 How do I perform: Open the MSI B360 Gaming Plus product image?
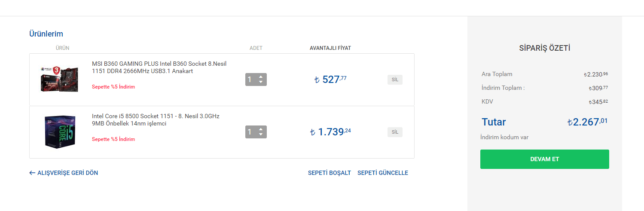click(60, 79)
